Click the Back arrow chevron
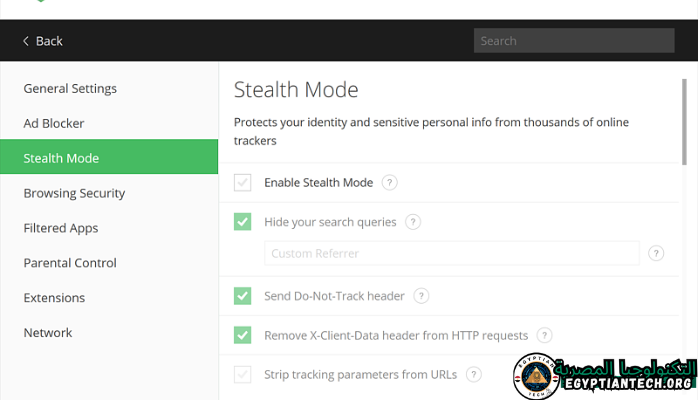 click(25, 41)
